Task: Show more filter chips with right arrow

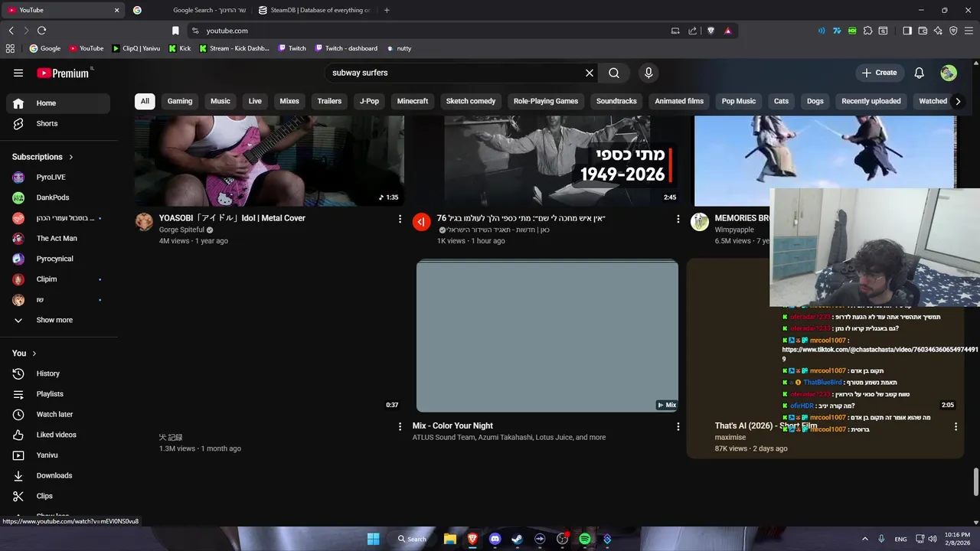Action: coord(958,101)
